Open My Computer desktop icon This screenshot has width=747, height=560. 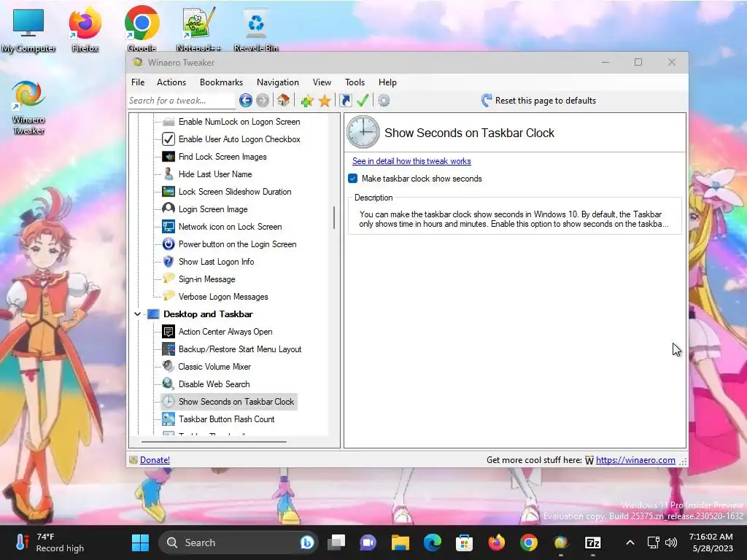(28, 30)
